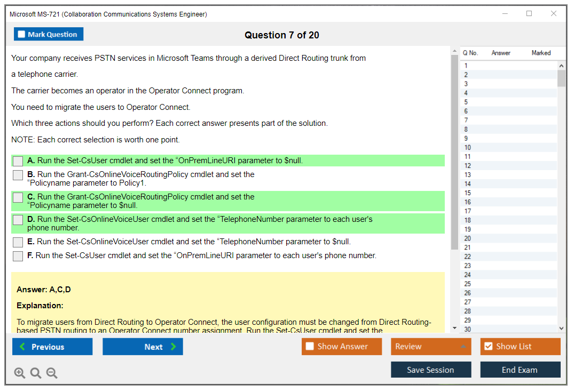The width and height of the screenshot is (574, 392).
Task: Click the question pane scroll up arrow
Action: (x=454, y=51)
